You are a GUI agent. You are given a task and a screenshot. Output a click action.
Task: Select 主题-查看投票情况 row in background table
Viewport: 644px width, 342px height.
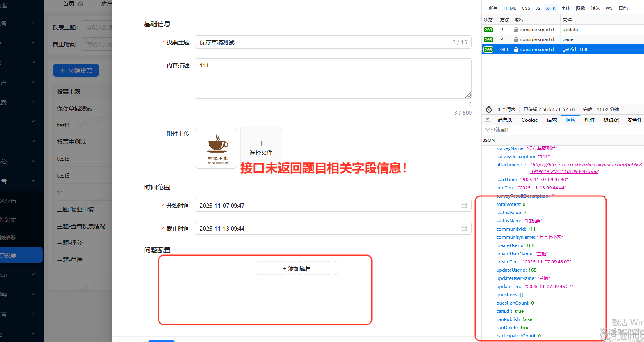(83, 226)
